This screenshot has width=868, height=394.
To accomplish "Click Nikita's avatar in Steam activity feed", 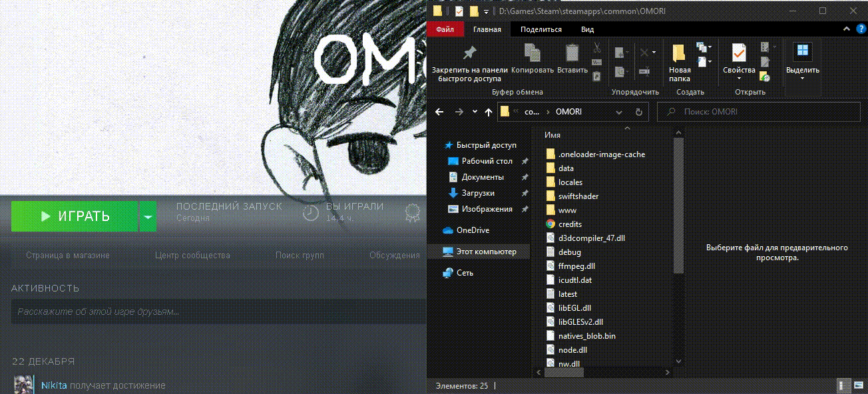I will [24, 385].
